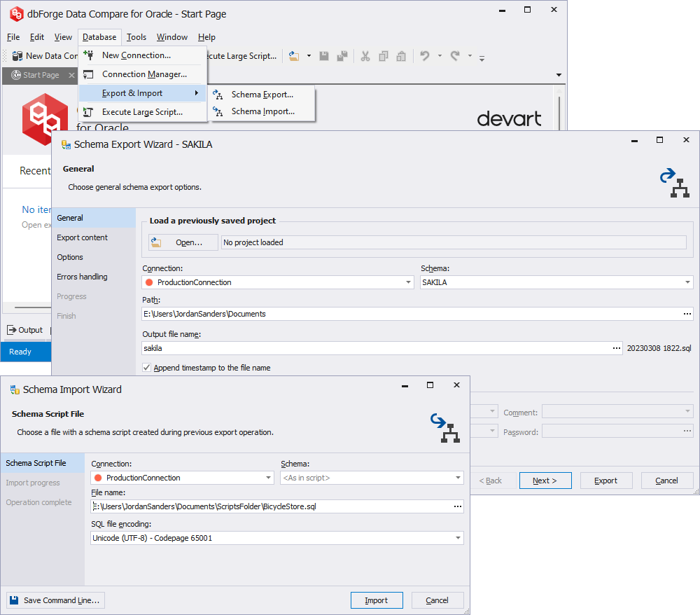The width and height of the screenshot is (700, 615).
Task: Click the Output file name field
Action: (377, 348)
